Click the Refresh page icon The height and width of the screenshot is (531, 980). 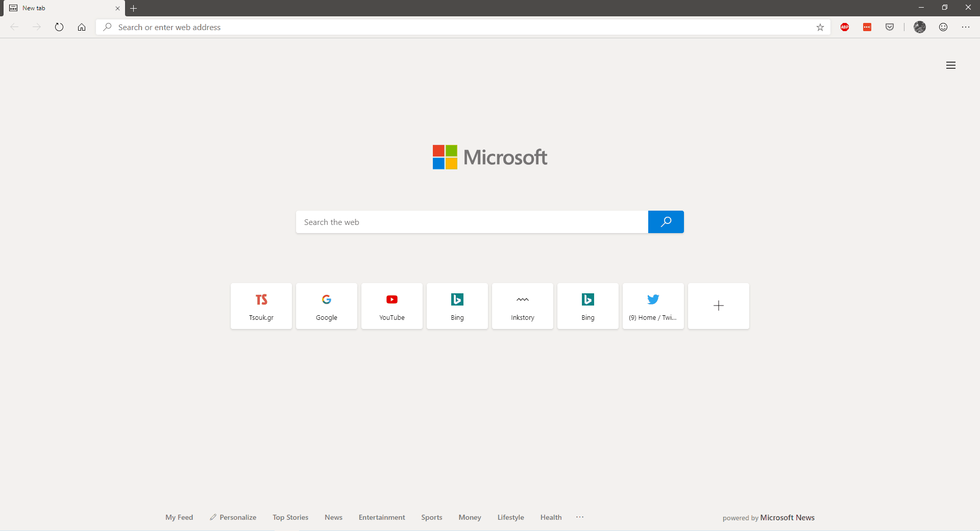click(x=59, y=27)
